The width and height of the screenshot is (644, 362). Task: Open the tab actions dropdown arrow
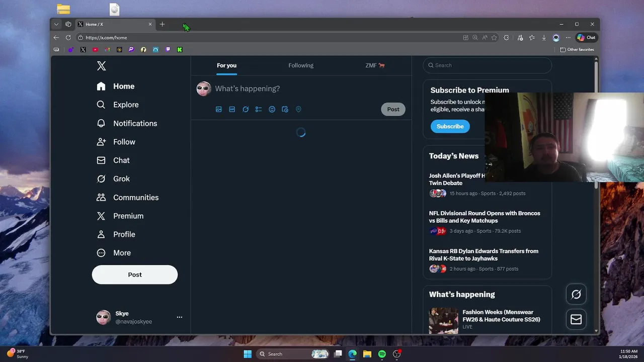click(x=56, y=24)
